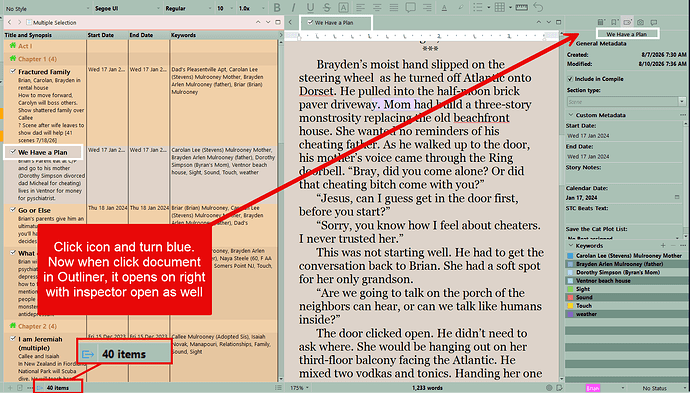Insert a table from the toolbar

click(499, 7)
